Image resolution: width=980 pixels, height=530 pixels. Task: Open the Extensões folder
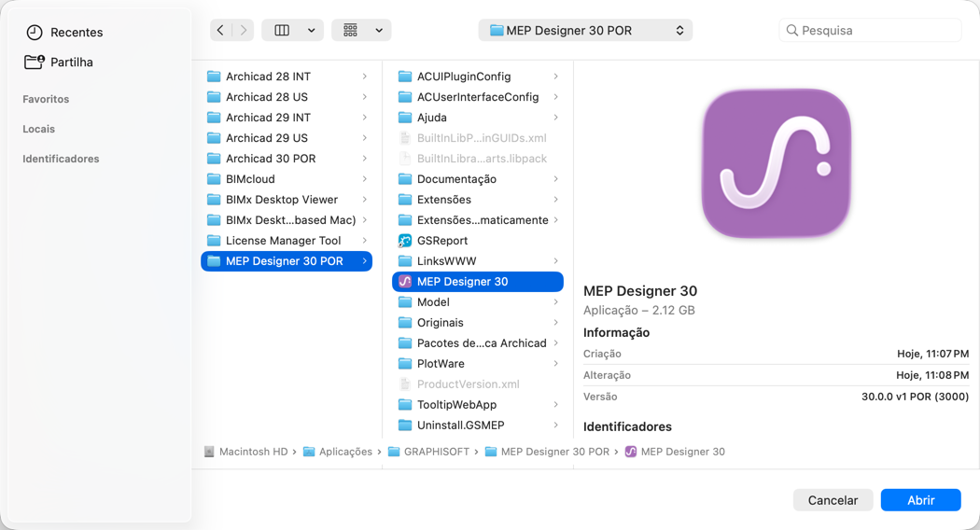(478, 200)
